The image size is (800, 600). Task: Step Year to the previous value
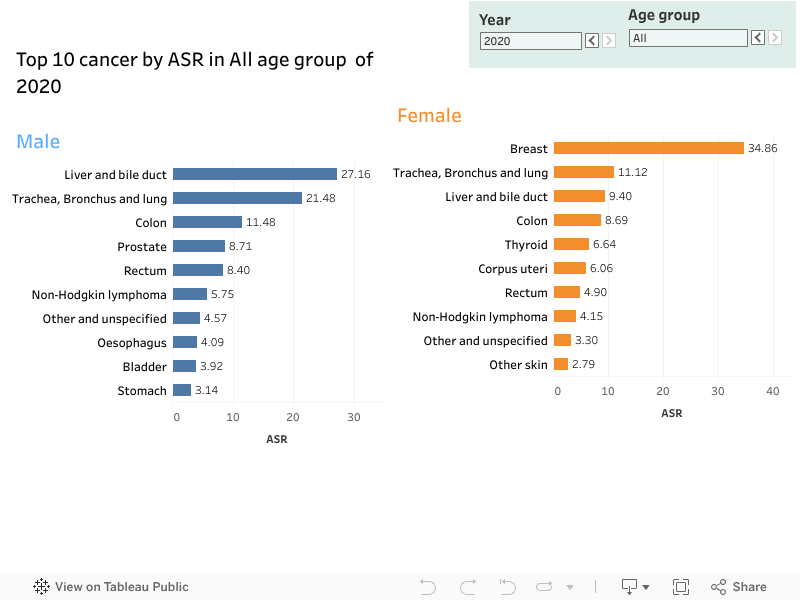591,41
